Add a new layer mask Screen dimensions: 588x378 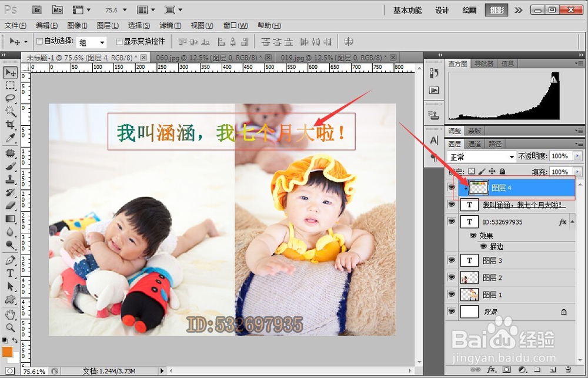click(x=506, y=369)
